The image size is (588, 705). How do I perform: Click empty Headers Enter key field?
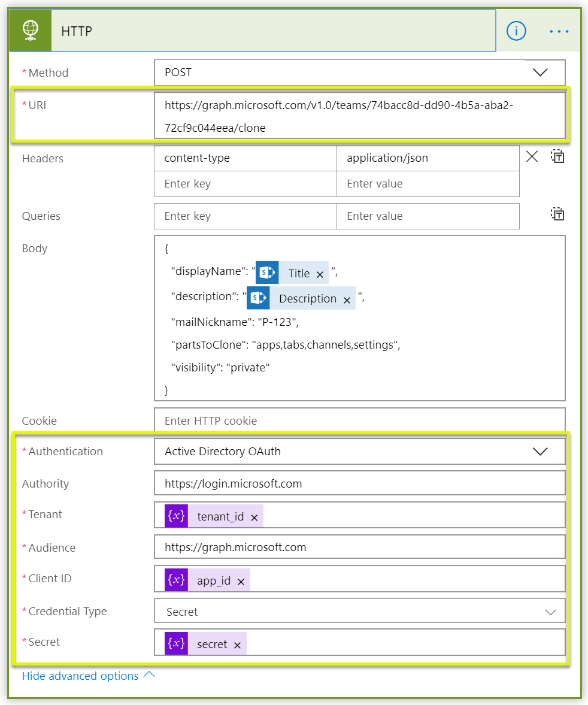pos(245,183)
